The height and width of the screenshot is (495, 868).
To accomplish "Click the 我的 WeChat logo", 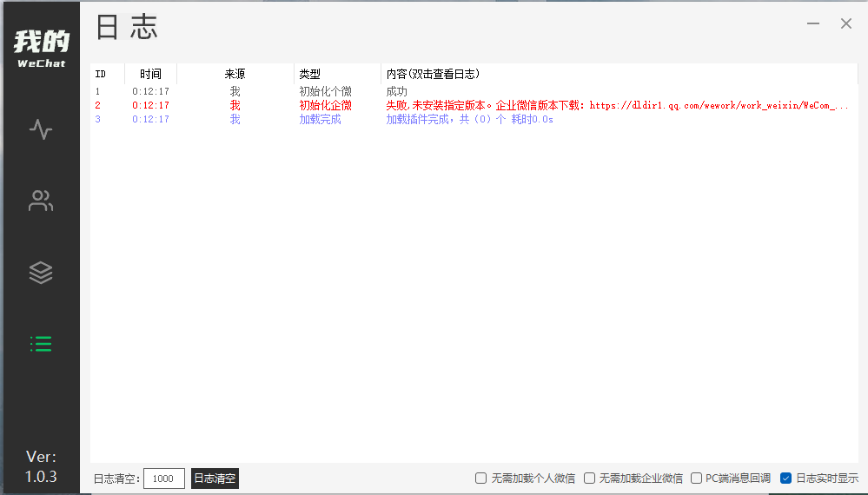I will pos(41,48).
